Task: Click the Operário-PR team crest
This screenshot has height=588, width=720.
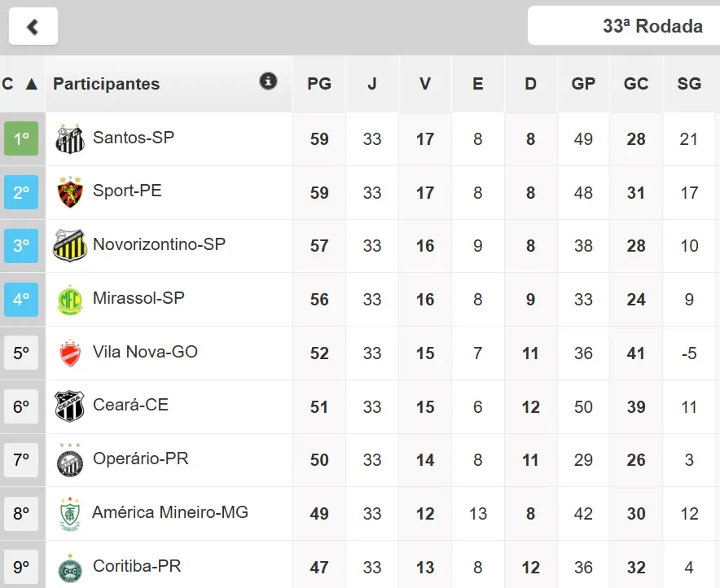Action: coord(70,460)
